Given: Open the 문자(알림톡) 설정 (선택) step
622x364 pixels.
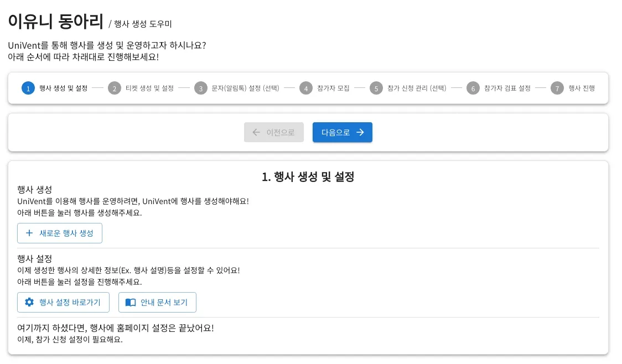Looking at the screenshot, I should click(x=245, y=89).
